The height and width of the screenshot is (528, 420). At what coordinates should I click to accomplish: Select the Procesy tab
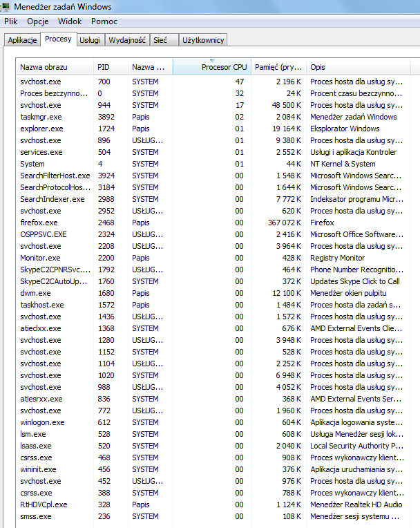pos(58,39)
